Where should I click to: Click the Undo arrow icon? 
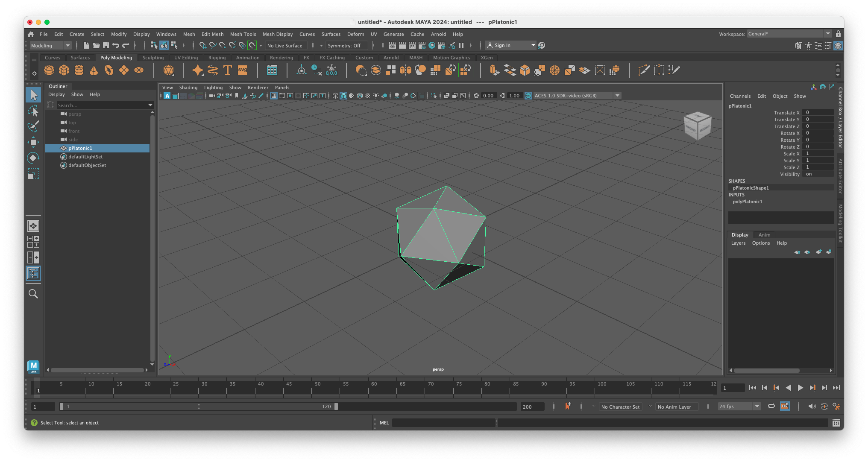click(x=116, y=45)
